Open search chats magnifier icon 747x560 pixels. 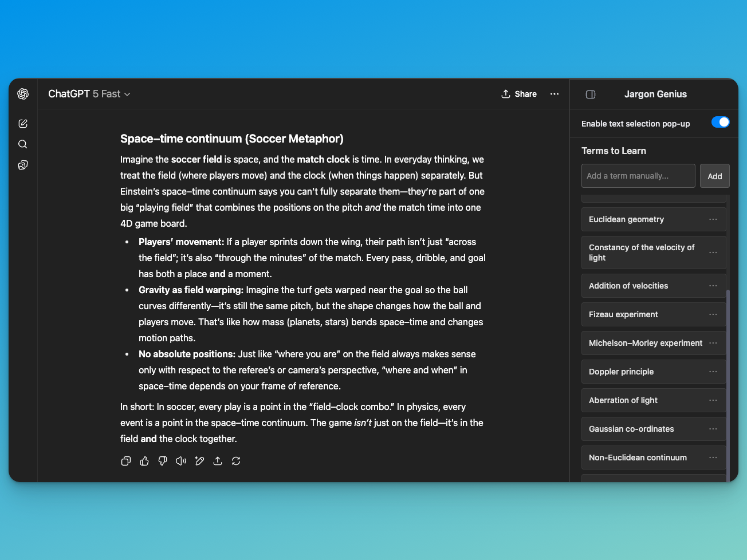(23, 144)
